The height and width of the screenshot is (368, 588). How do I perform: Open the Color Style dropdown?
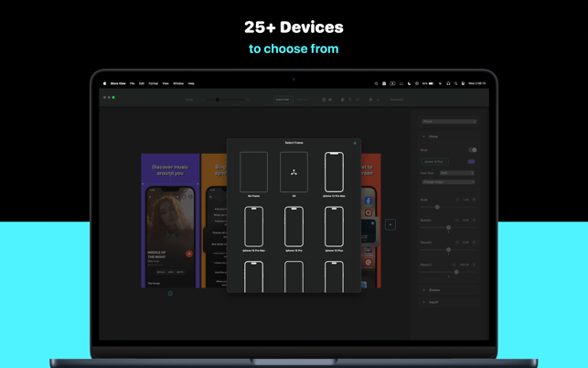click(457, 173)
